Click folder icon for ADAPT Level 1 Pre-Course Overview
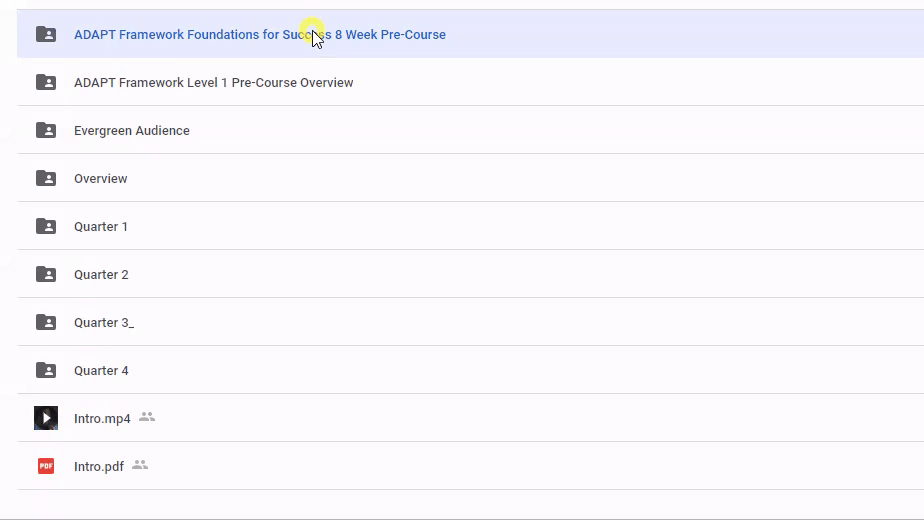 46,82
